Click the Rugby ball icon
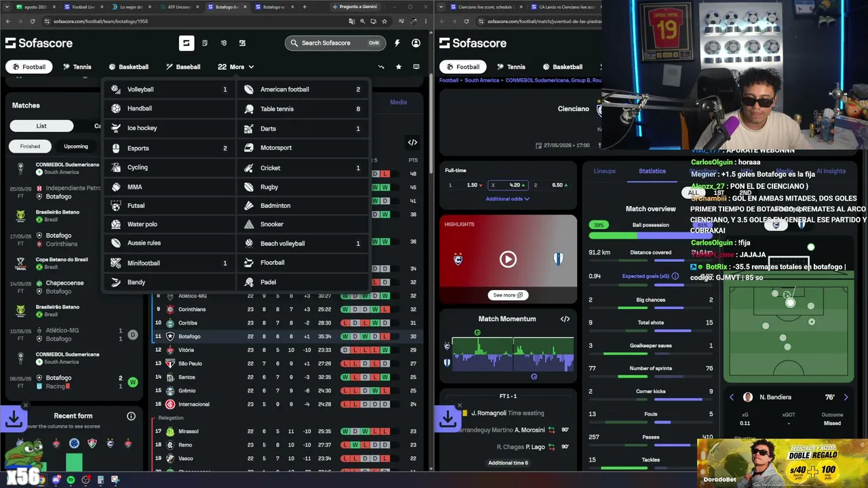 point(249,187)
